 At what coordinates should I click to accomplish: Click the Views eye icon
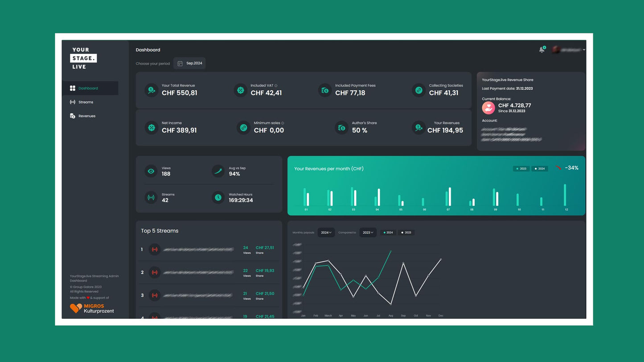(x=151, y=171)
